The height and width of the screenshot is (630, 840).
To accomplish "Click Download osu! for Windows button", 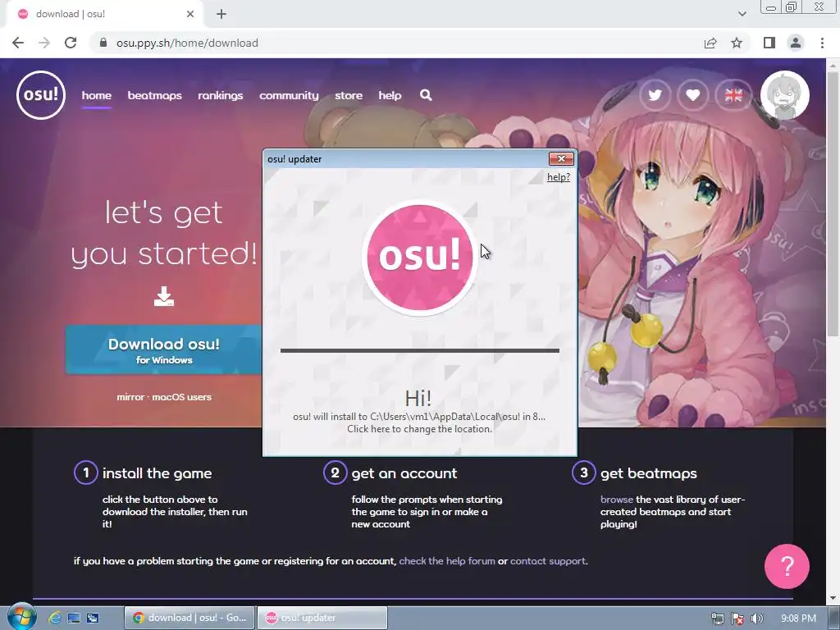I will click(164, 349).
